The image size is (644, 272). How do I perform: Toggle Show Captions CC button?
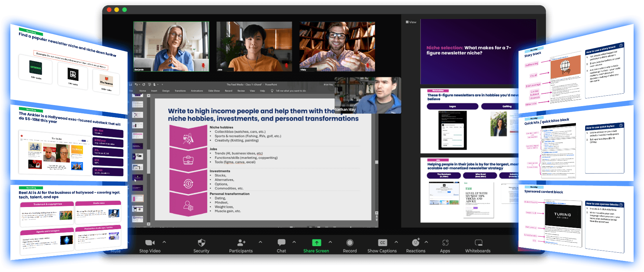tap(382, 243)
